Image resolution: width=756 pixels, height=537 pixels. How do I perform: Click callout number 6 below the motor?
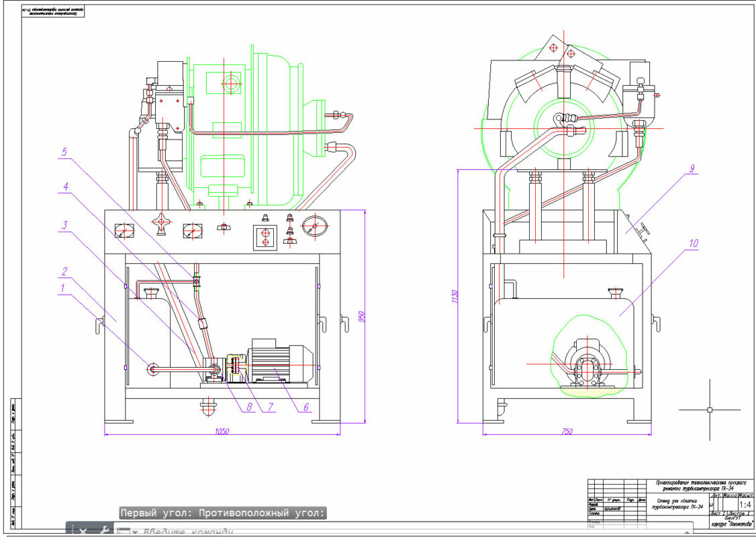pos(305,406)
